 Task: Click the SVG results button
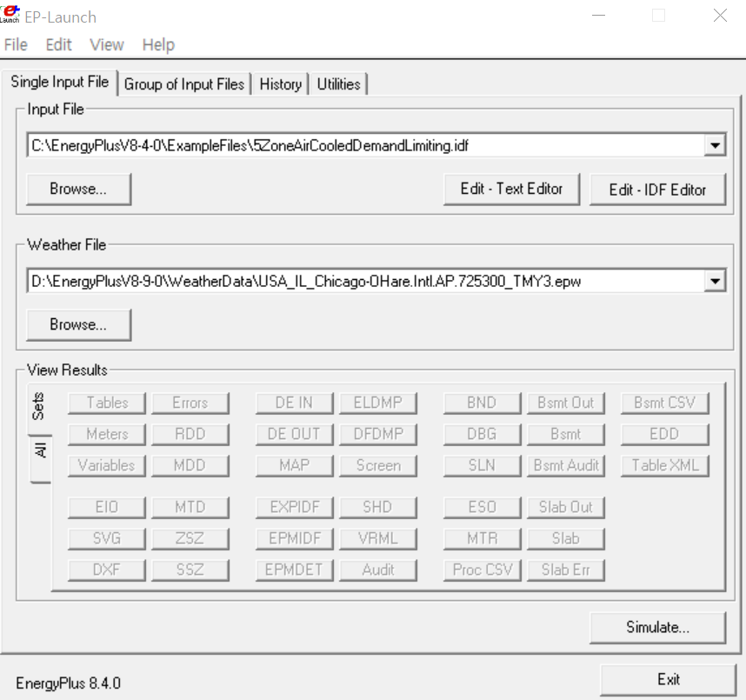tap(107, 538)
